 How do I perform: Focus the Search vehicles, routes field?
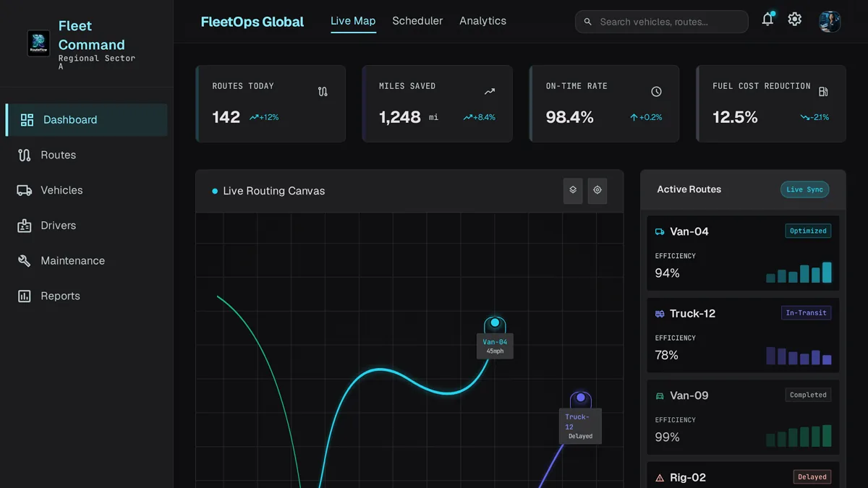(x=662, y=22)
